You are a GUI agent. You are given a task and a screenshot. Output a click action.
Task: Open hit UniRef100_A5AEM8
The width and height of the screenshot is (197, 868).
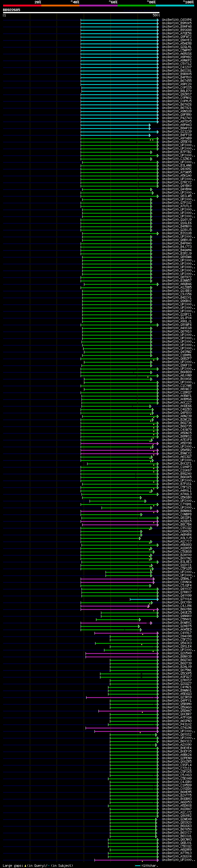tap(177, 43)
